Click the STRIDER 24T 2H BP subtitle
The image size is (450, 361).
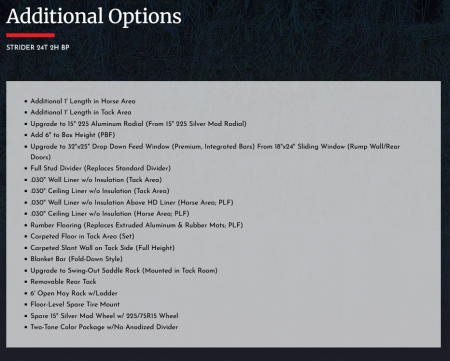coord(38,47)
